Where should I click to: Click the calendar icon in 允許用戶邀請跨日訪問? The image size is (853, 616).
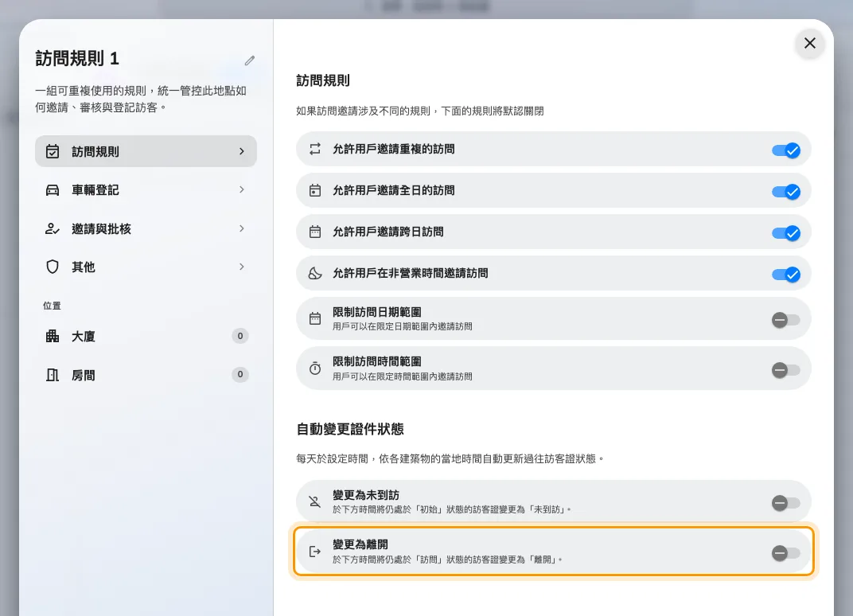(315, 232)
